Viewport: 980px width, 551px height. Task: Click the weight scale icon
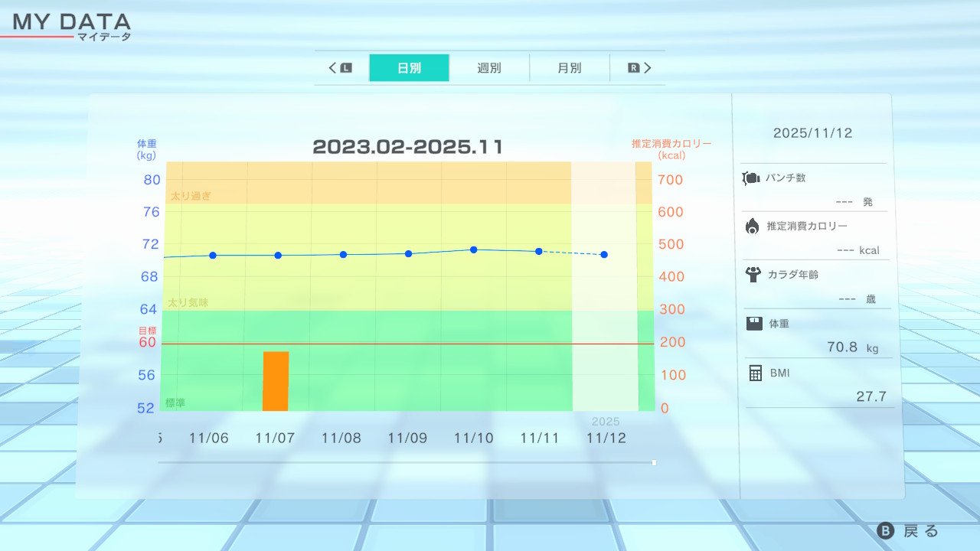(754, 324)
